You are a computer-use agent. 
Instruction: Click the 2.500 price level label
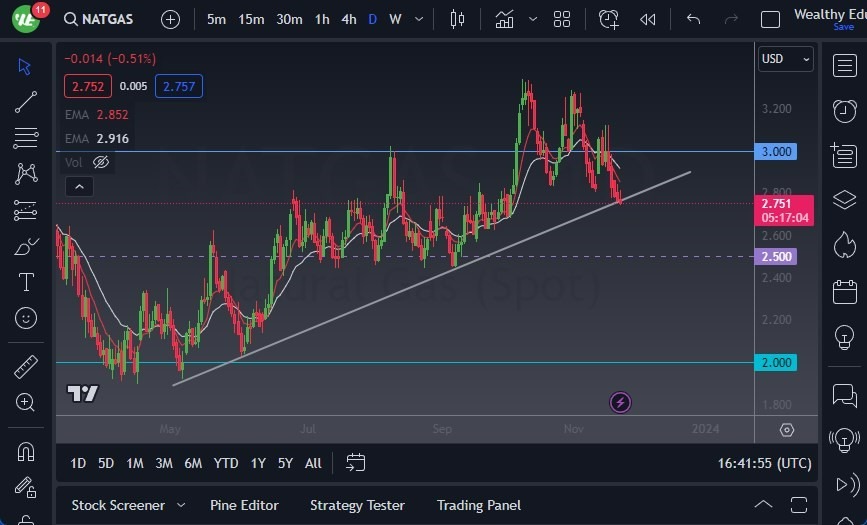coord(776,256)
